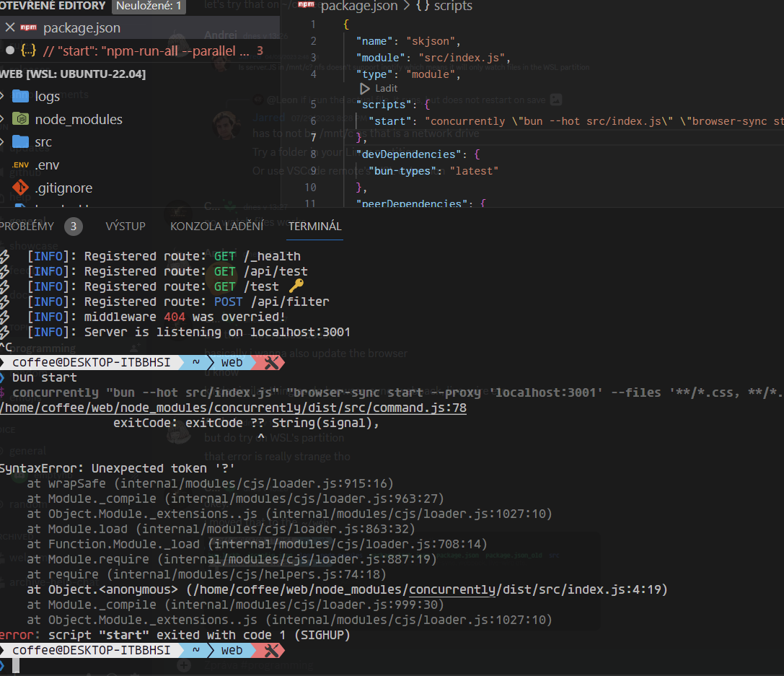Open the KONZOLA LADĚNÍ tab
Image resolution: width=784 pixels, height=676 pixels.
217,225
